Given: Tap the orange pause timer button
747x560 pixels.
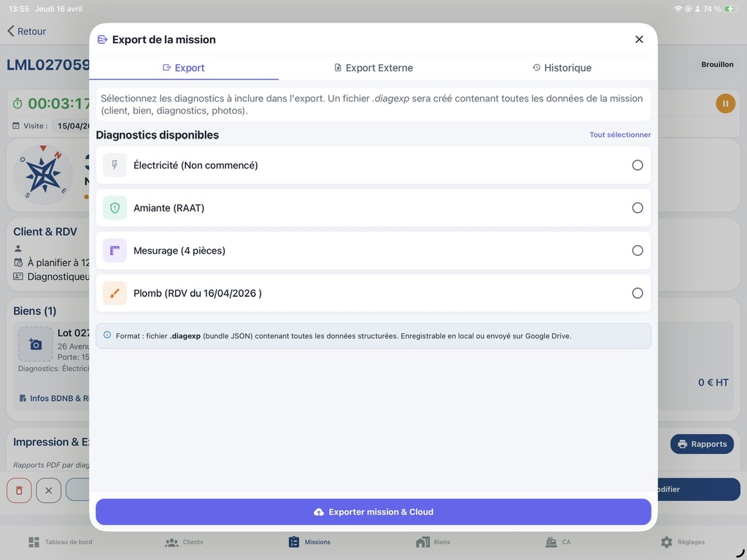Looking at the screenshot, I should 724,104.
